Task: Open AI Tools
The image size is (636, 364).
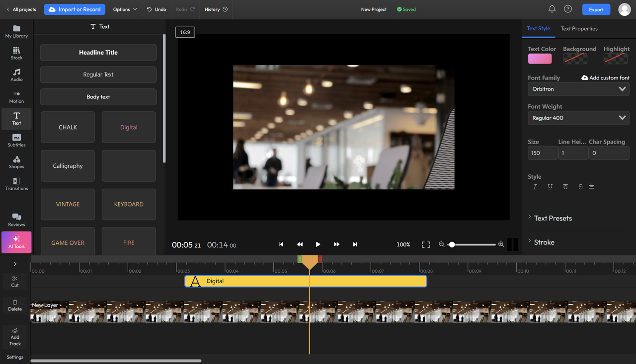Action: [x=16, y=242]
